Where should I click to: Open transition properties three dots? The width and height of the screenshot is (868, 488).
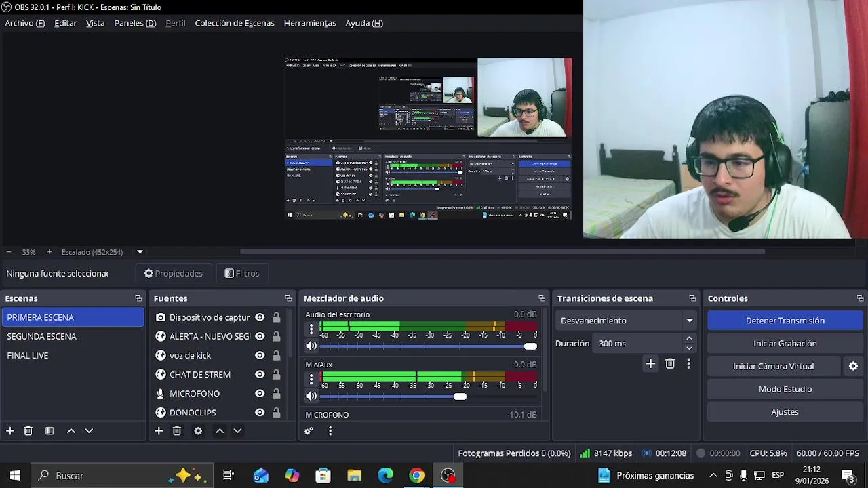click(688, 364)
